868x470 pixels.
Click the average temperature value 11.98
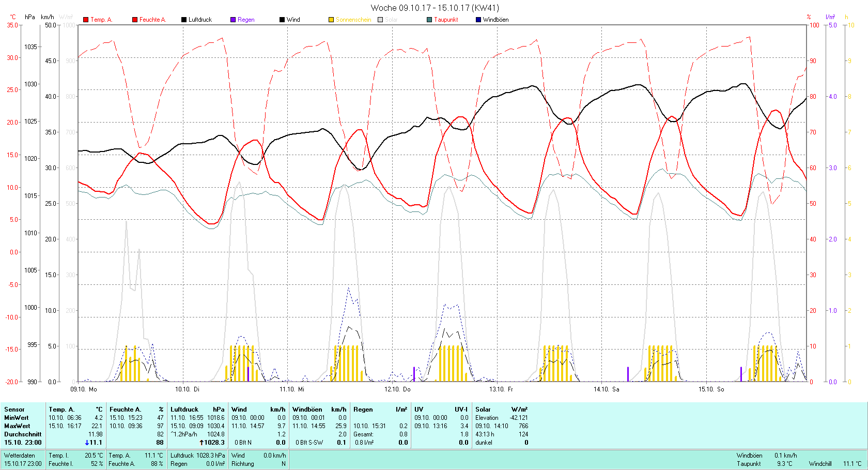tap(96, 434)
